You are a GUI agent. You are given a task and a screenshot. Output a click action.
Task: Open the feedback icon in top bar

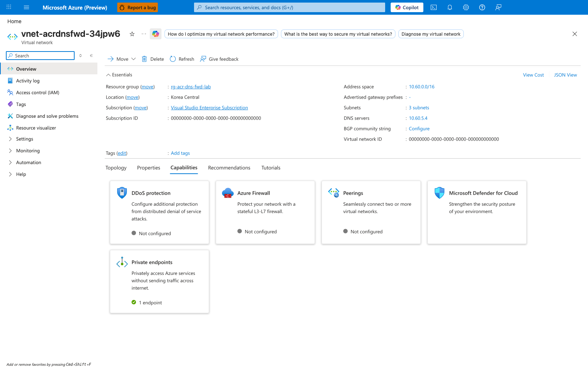tap(498, 7)
